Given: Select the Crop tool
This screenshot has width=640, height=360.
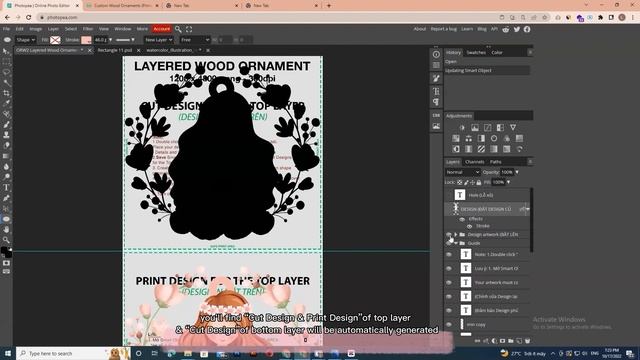Looking at the screenshot, I should coord(6,93).
